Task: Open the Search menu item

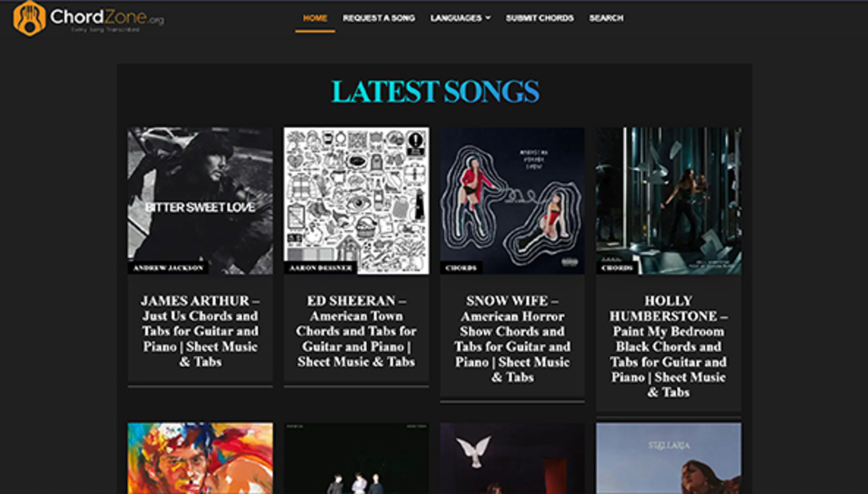Action: click(x=606, y=18)
